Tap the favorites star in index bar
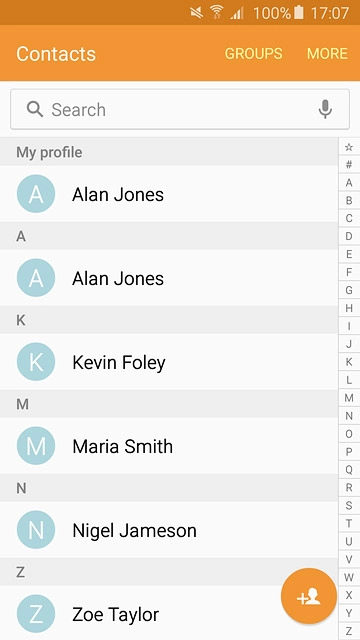360x640 pixels. tap(349, 147)
